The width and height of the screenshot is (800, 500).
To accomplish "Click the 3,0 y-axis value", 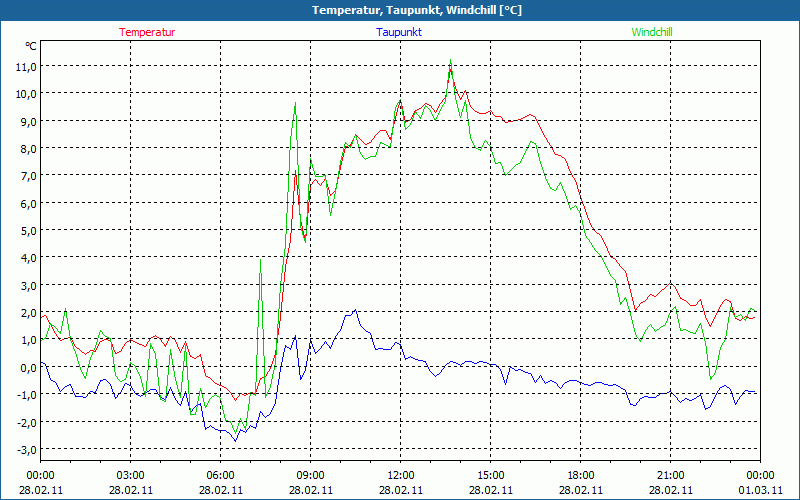I will coord(29,285).
